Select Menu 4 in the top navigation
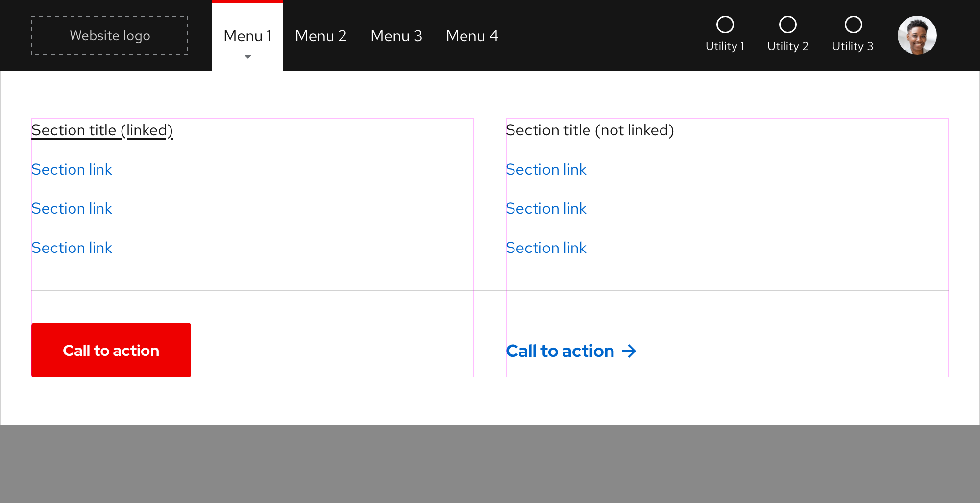 point(472,36)
